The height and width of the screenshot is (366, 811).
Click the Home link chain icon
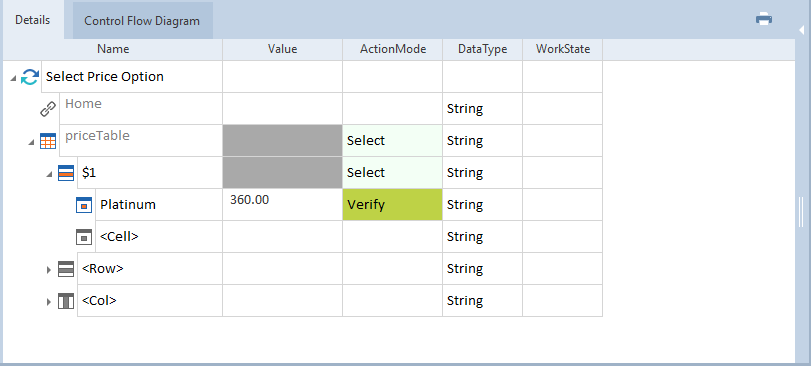(48, 109)
